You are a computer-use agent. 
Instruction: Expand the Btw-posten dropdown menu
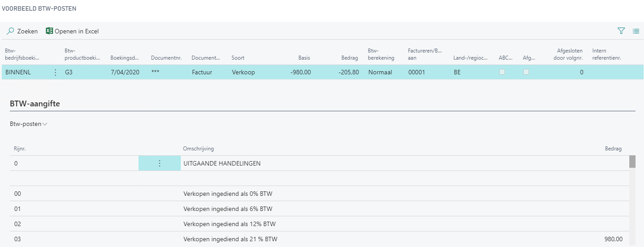click(29, 124)
